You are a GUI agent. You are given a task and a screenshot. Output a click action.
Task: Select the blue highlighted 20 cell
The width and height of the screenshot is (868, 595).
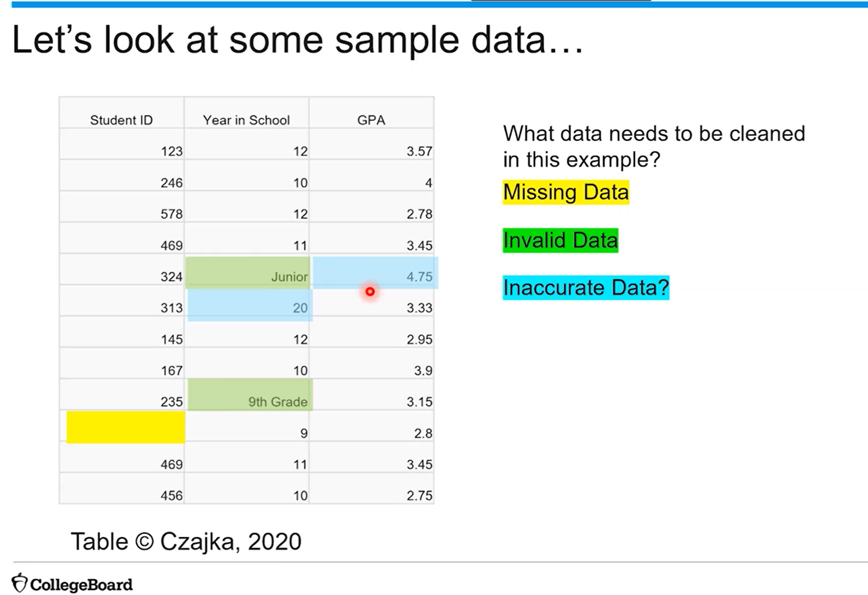pyautogui.click(x=250, y=305)
